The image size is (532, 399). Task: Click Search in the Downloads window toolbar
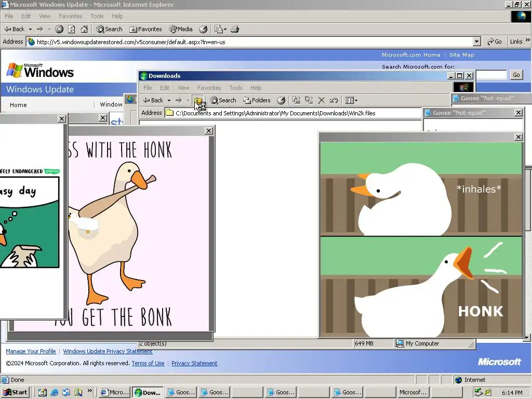click(x=223, y=100)
